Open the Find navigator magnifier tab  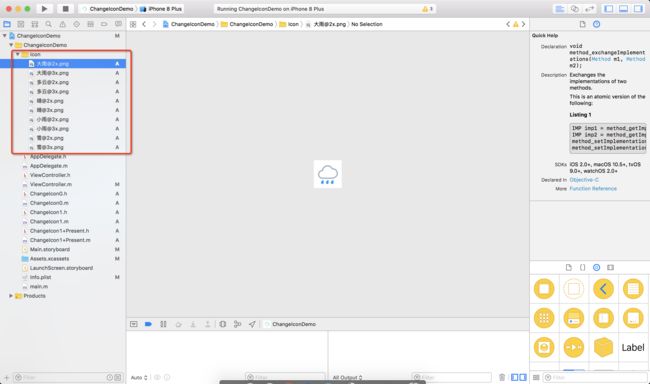click(49, 24)
